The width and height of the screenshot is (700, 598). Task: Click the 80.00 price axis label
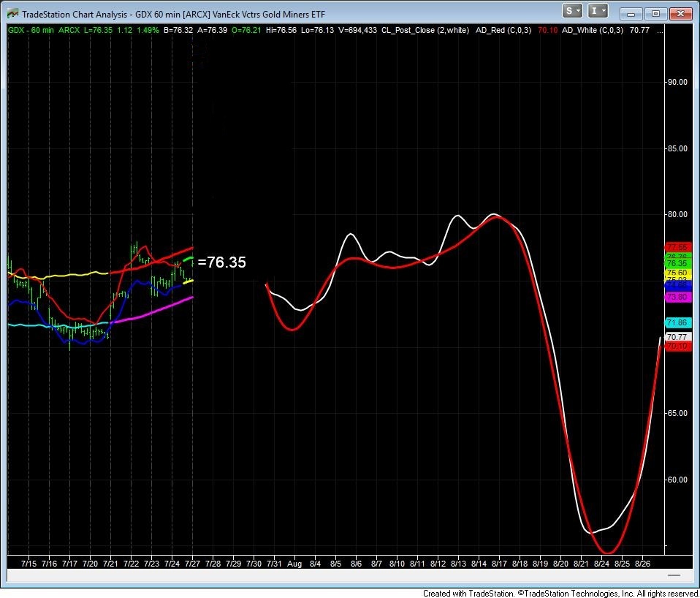coord(677,214)
